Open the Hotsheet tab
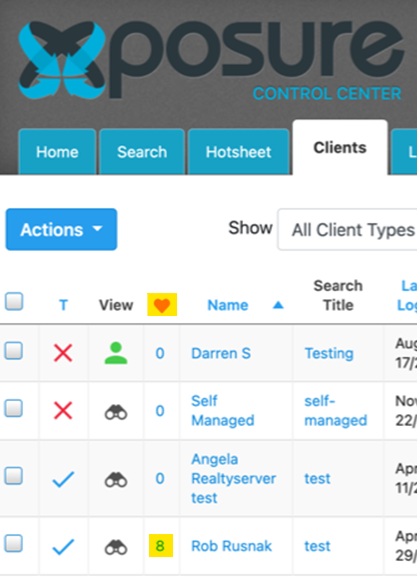 point(238,152)
